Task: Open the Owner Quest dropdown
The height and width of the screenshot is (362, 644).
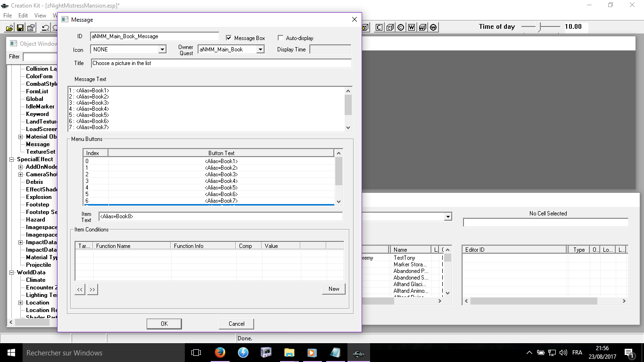Action: click(261, 49)
